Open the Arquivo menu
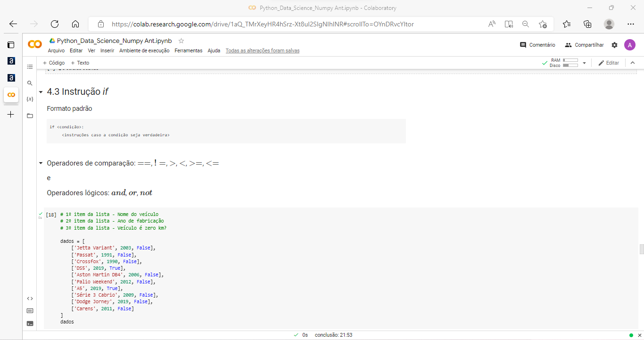Screen dimensions: 644x340 57,50
